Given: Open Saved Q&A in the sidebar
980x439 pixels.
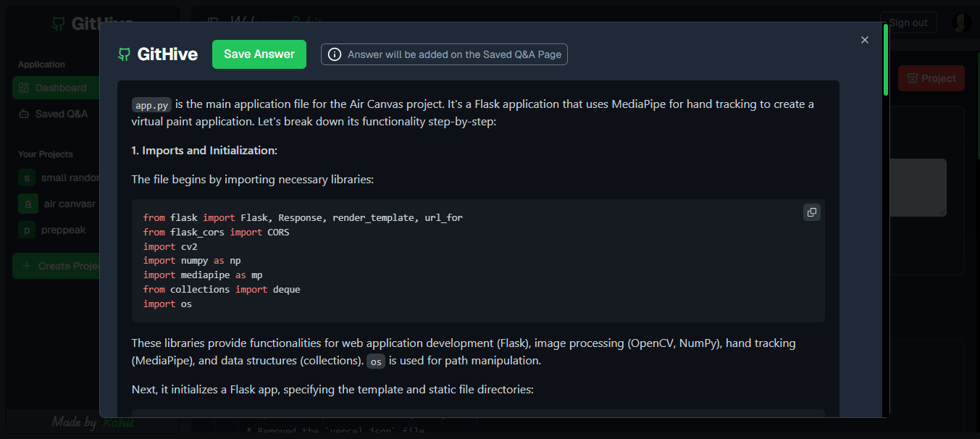Looking at the screenshot, I should coord(56,114).
